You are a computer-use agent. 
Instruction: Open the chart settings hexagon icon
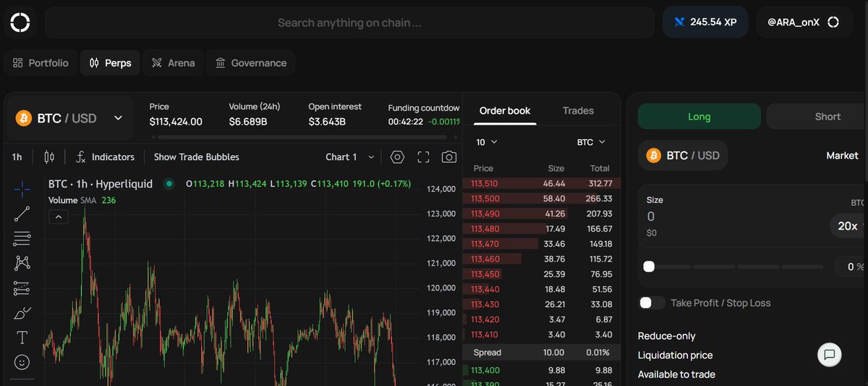point(397,156)
